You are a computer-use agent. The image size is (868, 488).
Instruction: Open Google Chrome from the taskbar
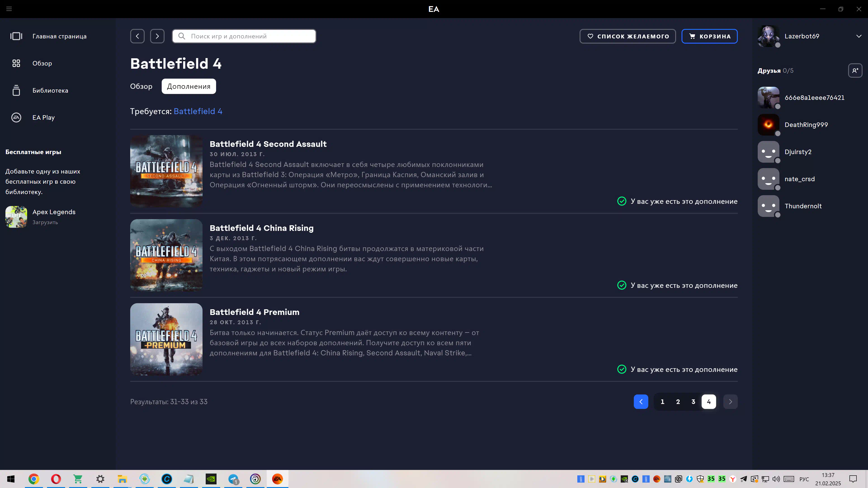[x=34, y=479]
